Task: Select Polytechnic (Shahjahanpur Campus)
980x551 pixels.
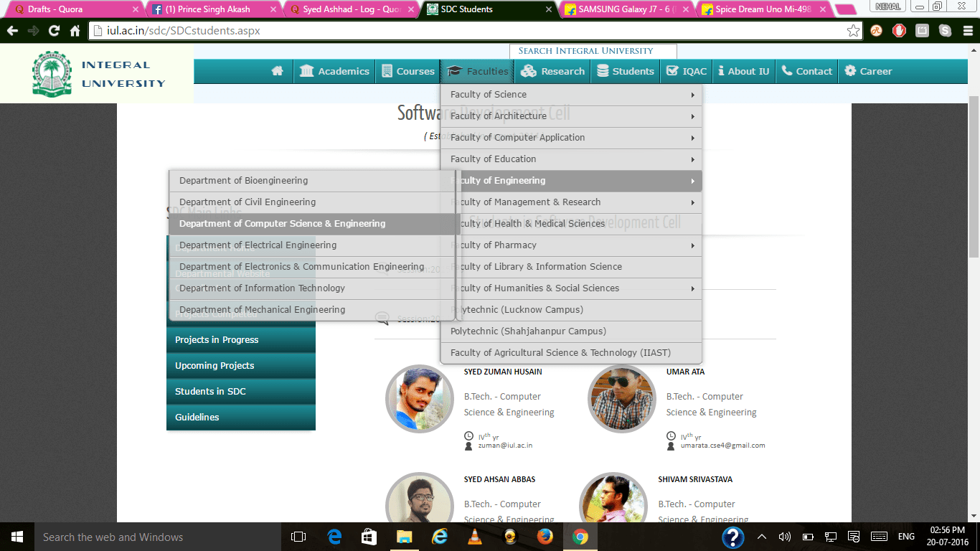Action: click(x=571, y=331)
